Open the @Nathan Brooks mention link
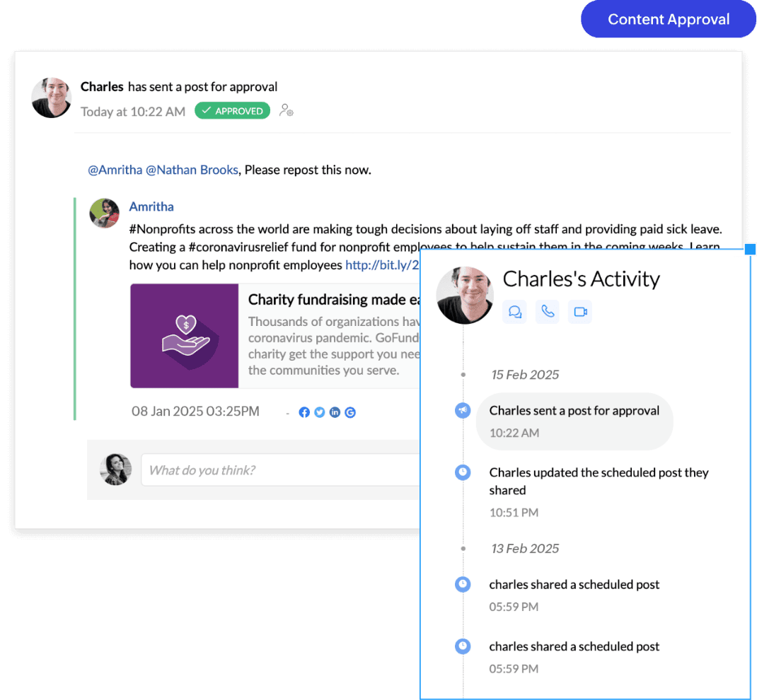The width and height of the screenshot is (757, 700). (192, 170)
